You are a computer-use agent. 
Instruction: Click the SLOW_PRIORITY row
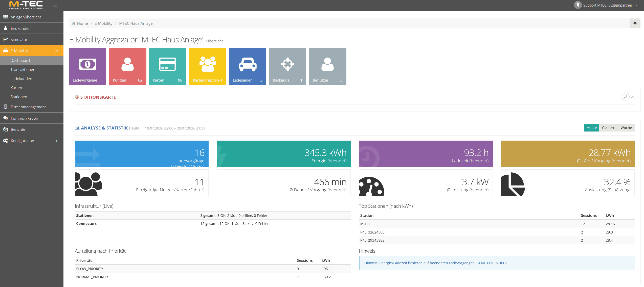tap(213, 269)
